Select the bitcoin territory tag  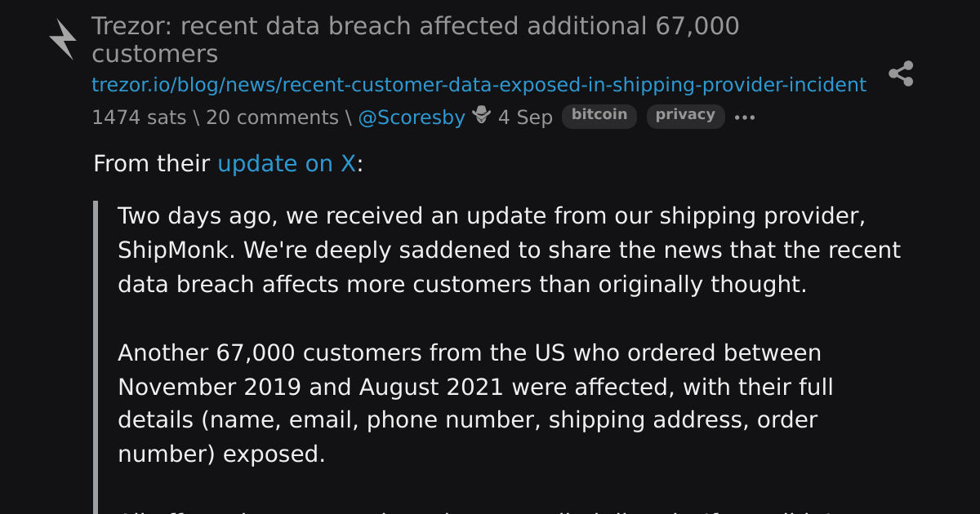[599, 116]
